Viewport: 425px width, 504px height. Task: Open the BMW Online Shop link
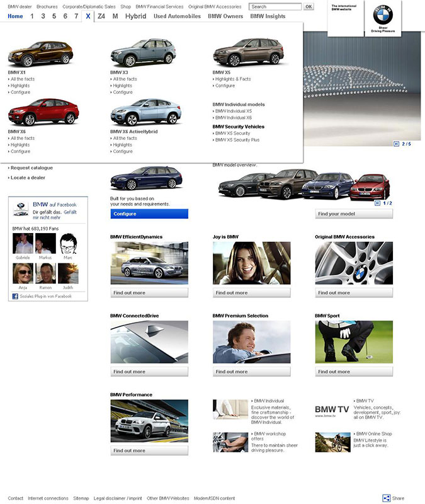(374, 433)
